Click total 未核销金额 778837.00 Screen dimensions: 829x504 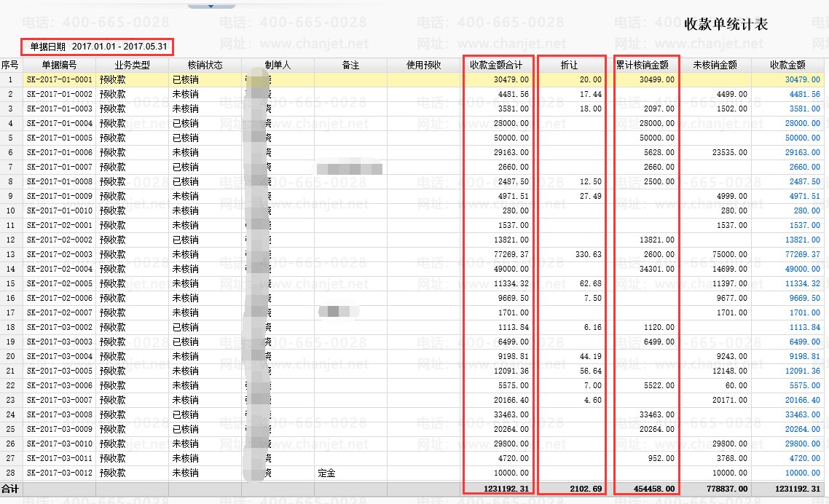pyautogui.click(x=727, y=489)
